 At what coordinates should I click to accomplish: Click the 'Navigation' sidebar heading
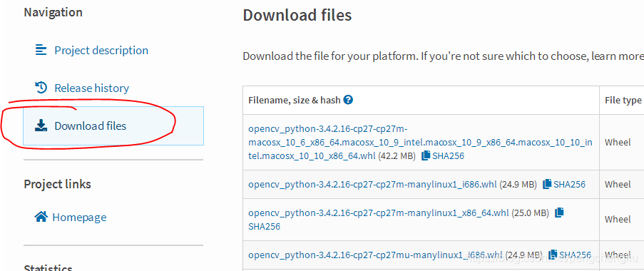[53, 12]
